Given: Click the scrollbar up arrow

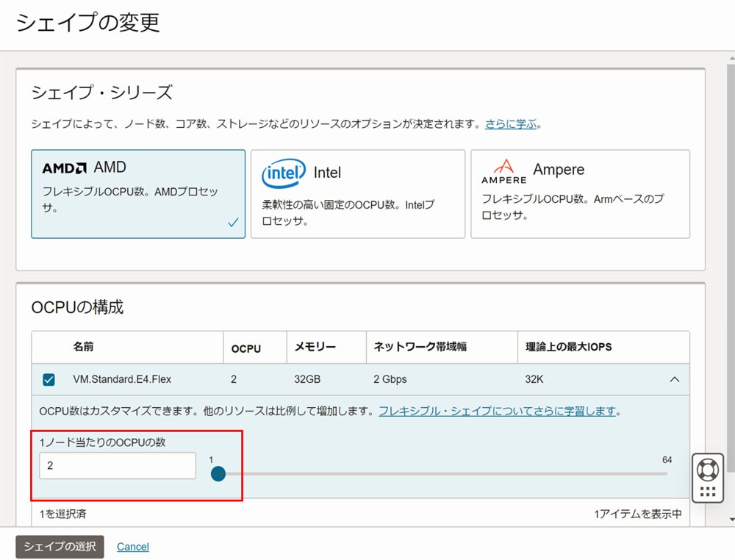Looking at the screenshot, I should coord(732,59).
